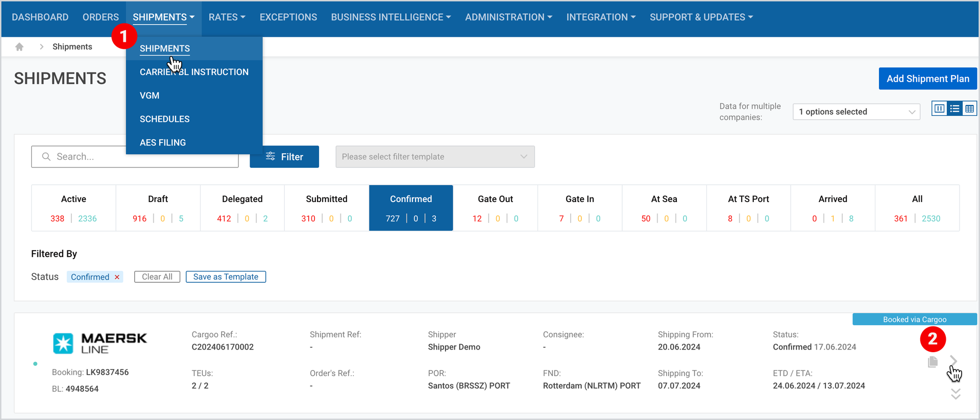Open the multiple companies options dropdown
Image resolution: width=980 pixels, height=420 pixels.
coord(856,112)
